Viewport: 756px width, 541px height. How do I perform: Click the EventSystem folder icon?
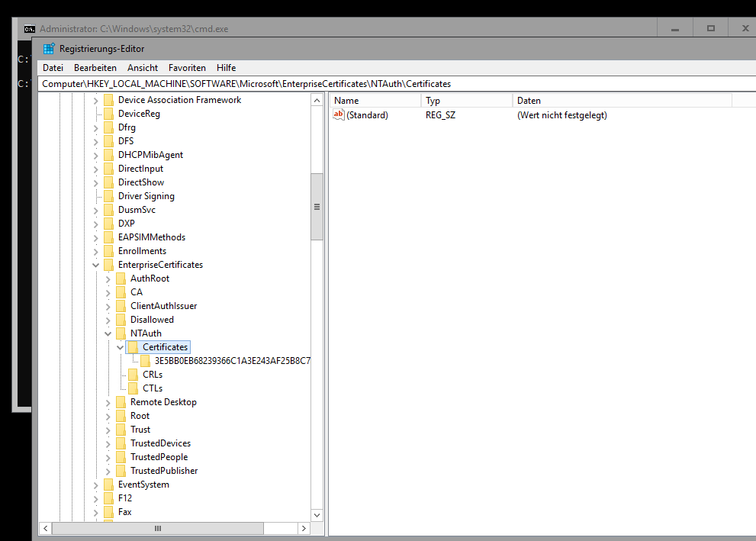click(x=109, y=485)
